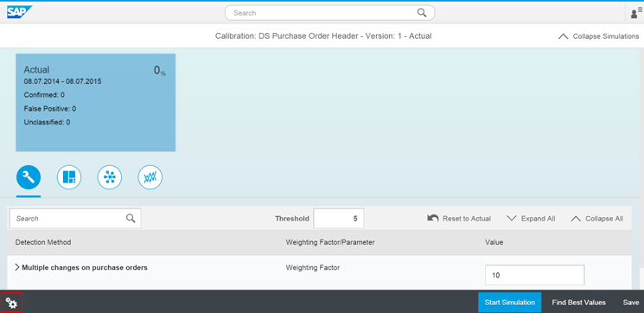This screenshot has height=313, width=644.
Task: Click the Weighting Factor/Parameter column header
Action: click(x=330, y=242)
